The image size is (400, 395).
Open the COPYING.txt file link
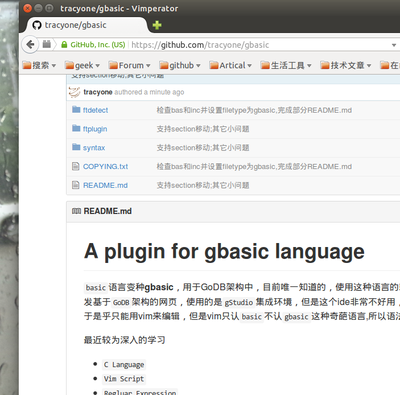click(x=105, y=166)
